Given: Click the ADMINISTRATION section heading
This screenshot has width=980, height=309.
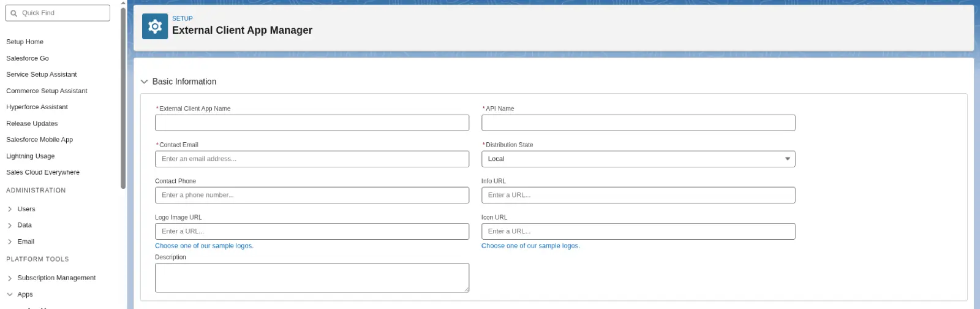Looking at the screenshot, I should pyautogui.click(x=36, y=191).
